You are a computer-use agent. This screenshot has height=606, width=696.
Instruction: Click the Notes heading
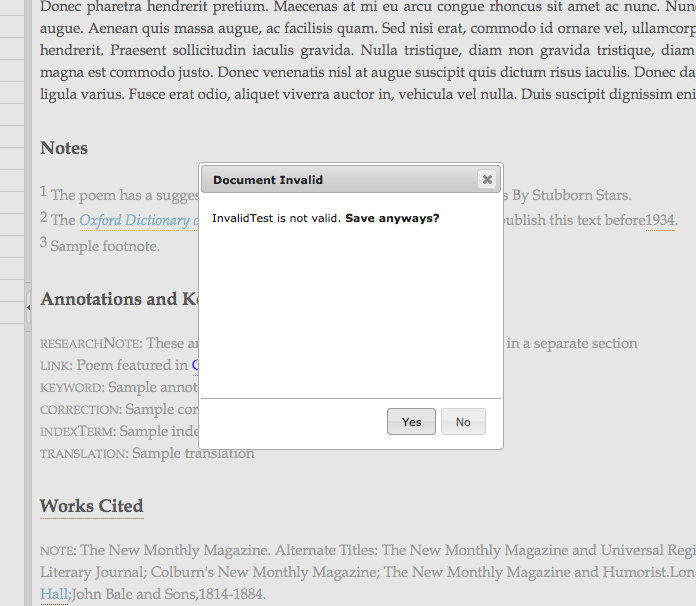[64, 148]
